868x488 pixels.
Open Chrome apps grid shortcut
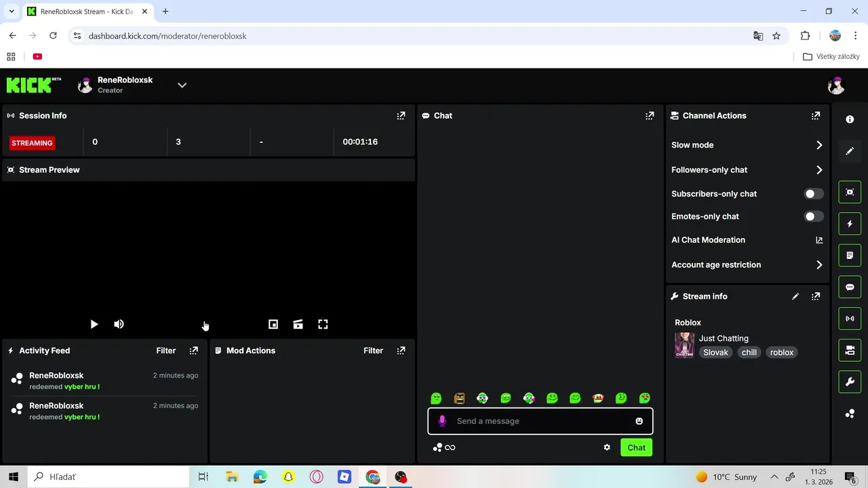click(x=11, y=56)
